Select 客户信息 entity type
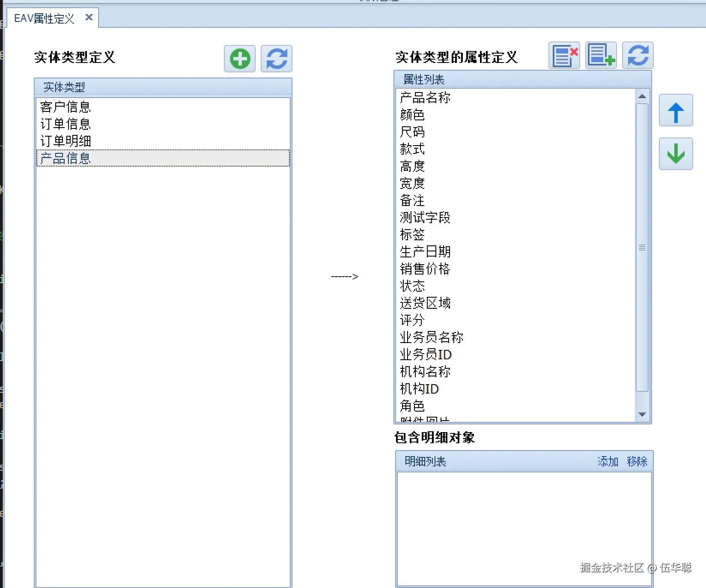Screen dimensions: 706x588 coord(163,107)
